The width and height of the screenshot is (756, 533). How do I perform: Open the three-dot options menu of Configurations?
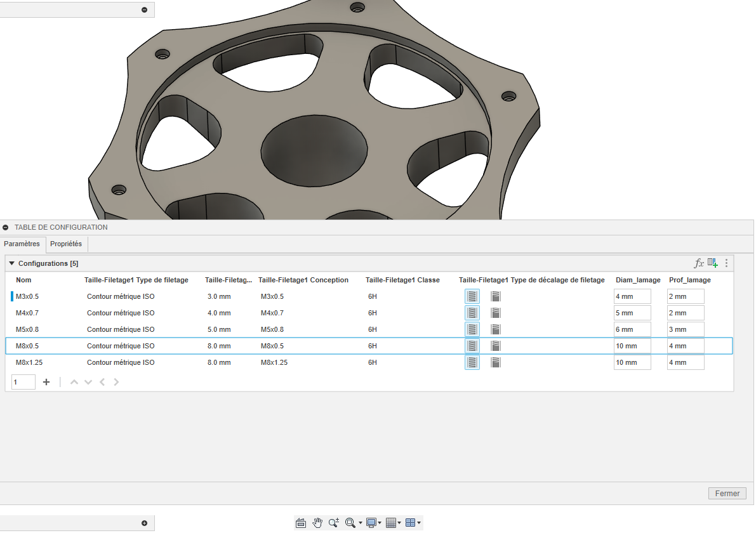click(727, 263)
